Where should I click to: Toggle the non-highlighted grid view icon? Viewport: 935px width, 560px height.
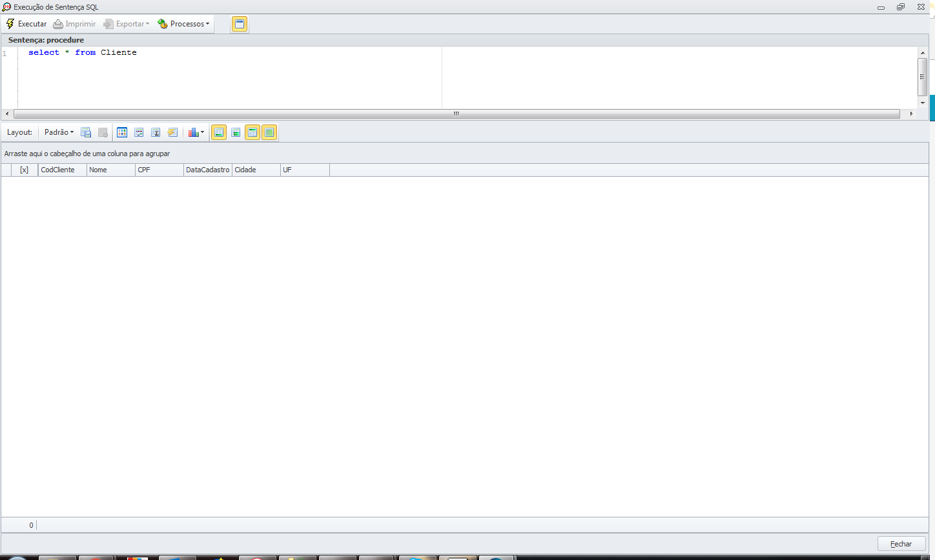(x=236, y=132)
